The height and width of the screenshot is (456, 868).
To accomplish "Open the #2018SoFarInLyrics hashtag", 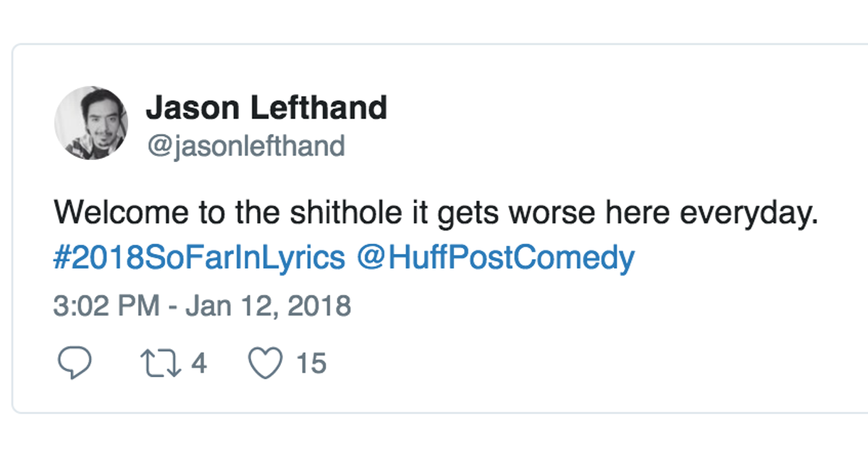I will (199, 258).
